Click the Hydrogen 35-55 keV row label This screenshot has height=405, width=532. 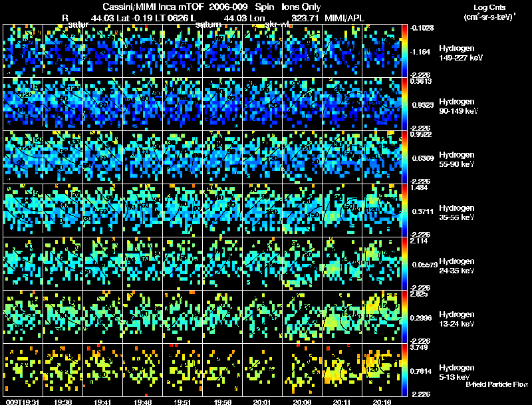tap(457, 213)
